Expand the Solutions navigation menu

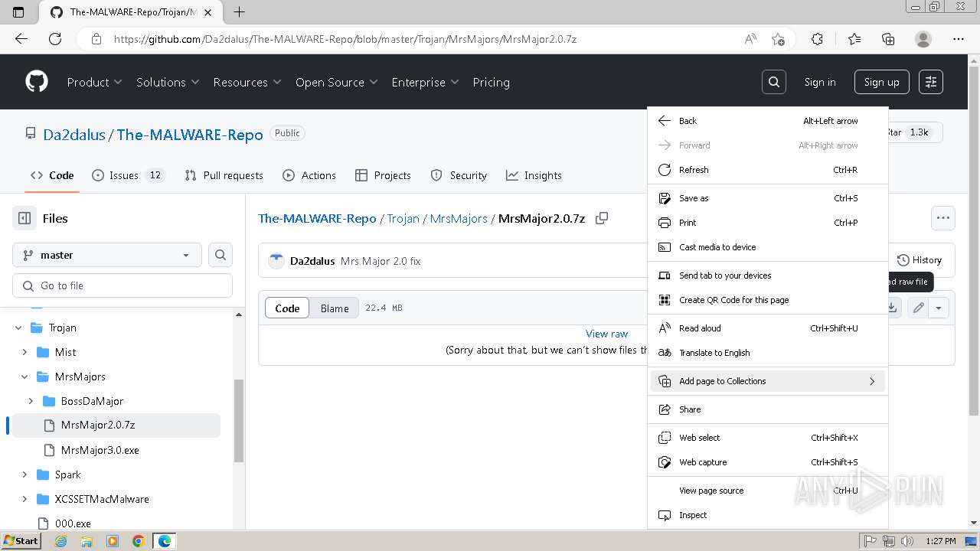168,82
